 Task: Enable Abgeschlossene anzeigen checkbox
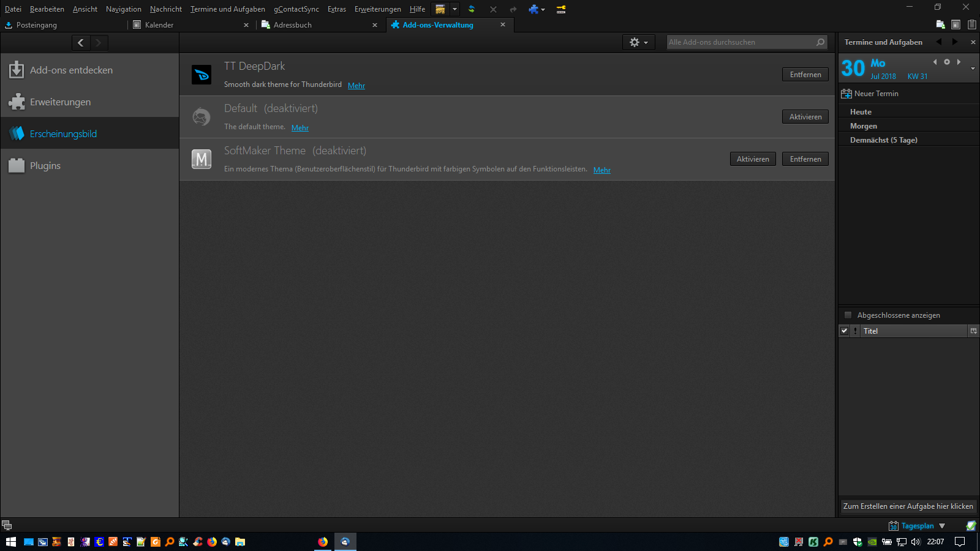[848, 315]
